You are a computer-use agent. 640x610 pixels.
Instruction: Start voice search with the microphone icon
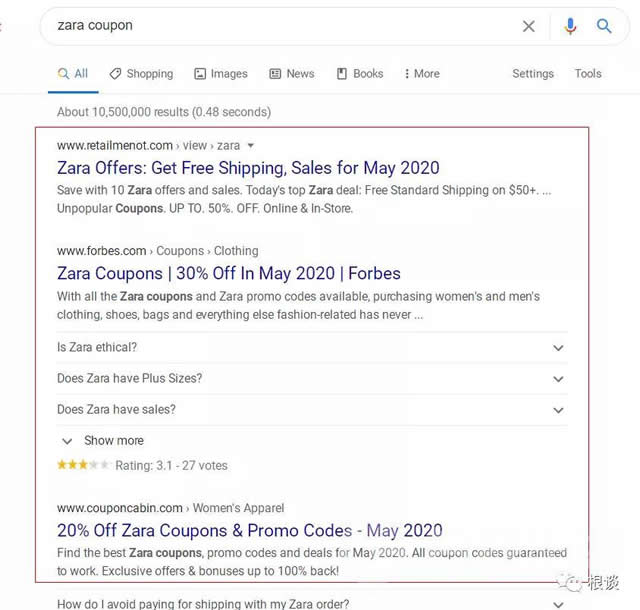570,27
